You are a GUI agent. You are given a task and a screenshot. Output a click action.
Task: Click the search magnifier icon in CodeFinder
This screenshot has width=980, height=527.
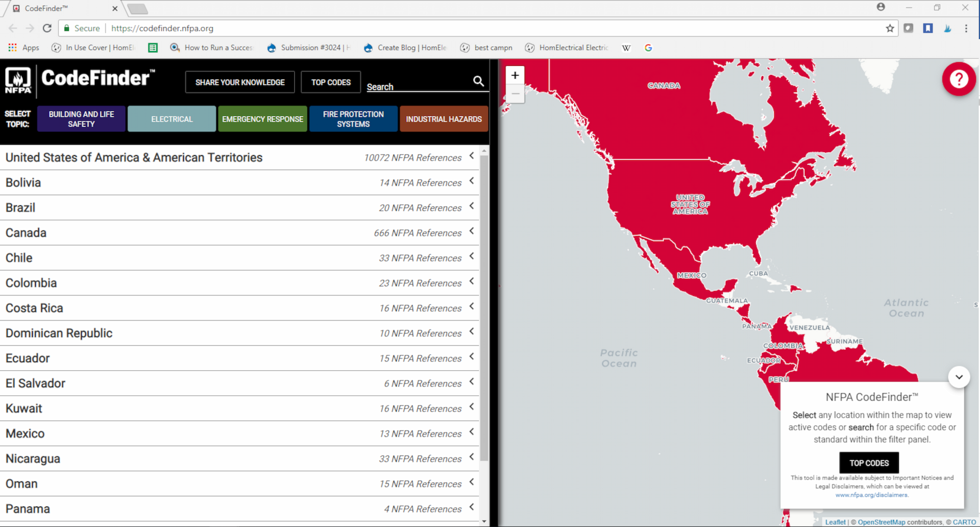(x=478, y=81)
